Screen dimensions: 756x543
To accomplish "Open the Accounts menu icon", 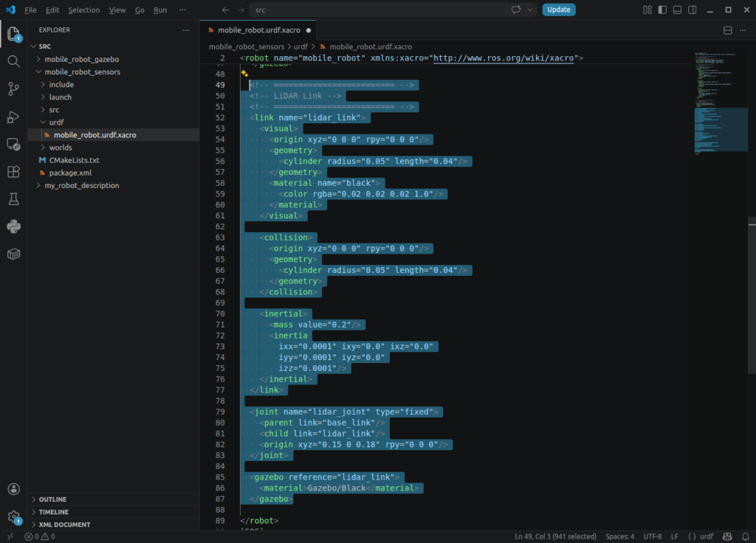I will [13, 489].
